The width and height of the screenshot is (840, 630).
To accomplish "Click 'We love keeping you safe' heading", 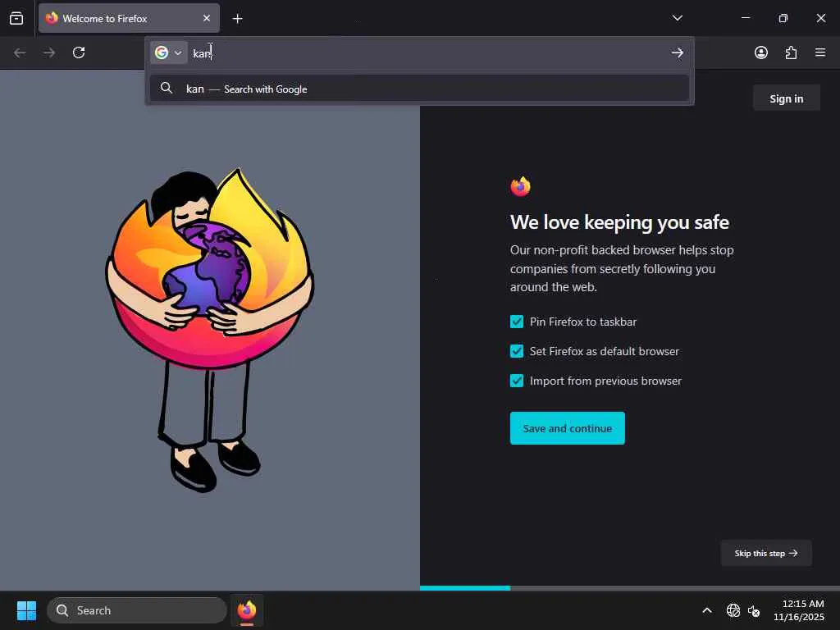I will (x=619, y=222).
